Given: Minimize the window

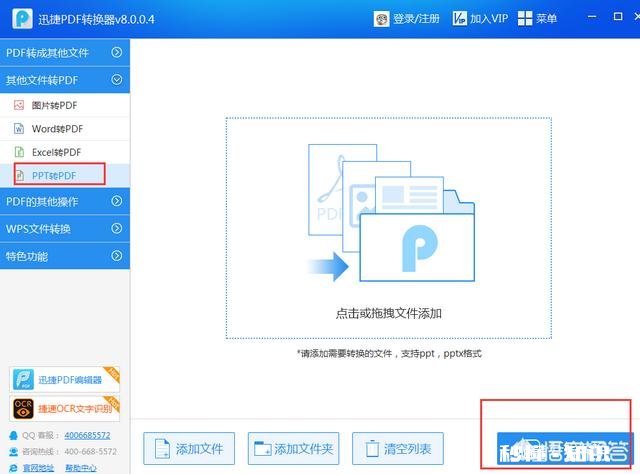Looking at the screenshot, I should tap(592, 17).
